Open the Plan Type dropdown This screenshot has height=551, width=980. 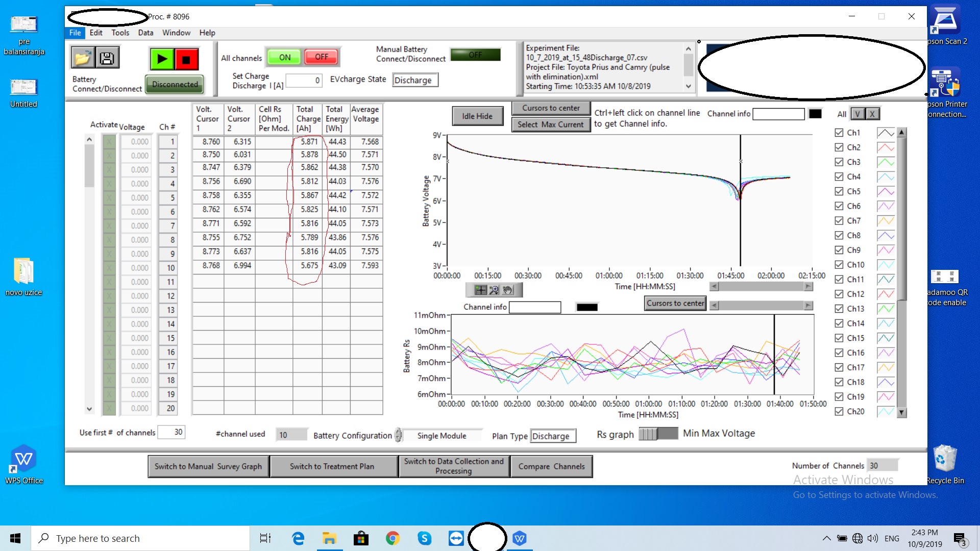tap(553, 436)
